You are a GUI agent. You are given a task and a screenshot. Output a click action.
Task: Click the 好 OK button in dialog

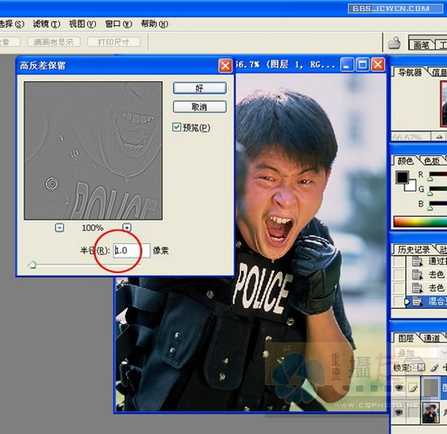pyautogui.click(x=200, y=88)
